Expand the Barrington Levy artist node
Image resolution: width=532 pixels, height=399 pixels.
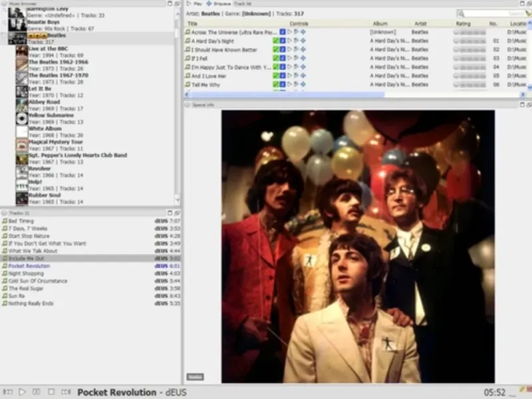coord(4,10)
